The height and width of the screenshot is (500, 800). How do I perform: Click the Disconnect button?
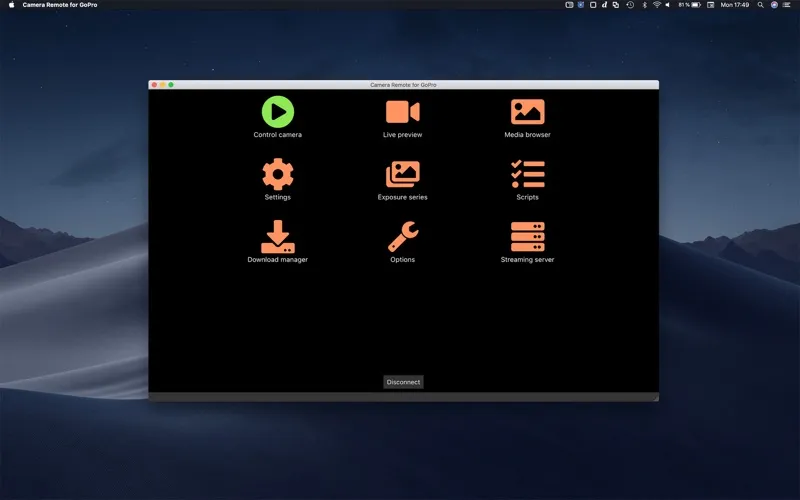403,382
